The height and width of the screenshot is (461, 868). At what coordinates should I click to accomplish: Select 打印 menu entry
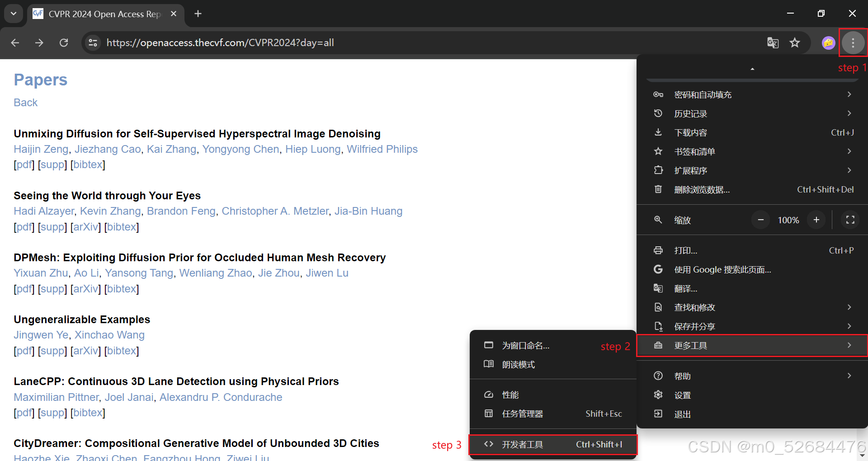coord(752,250)
